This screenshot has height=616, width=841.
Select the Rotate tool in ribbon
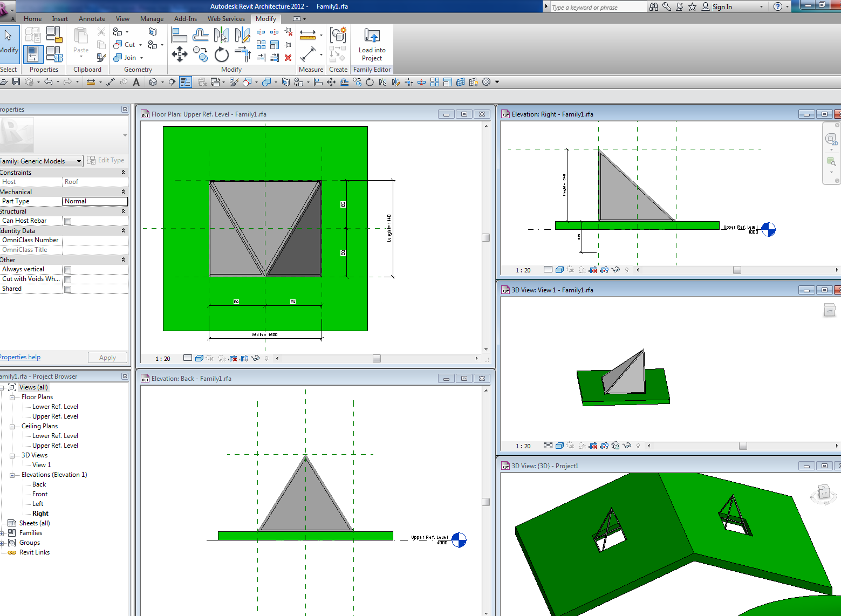click(x=221, y=54)
